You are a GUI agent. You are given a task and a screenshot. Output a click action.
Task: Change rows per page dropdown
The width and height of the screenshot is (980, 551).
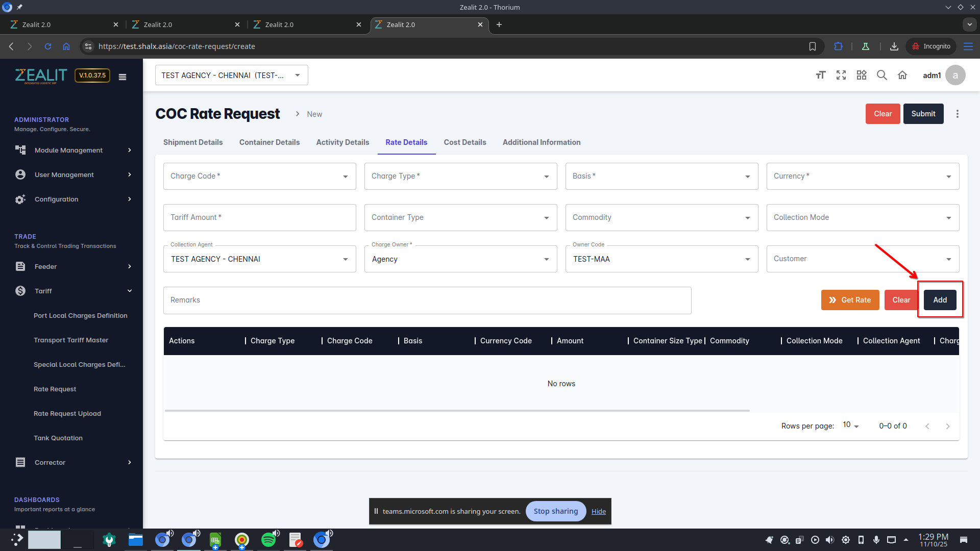tap(850, 425)
